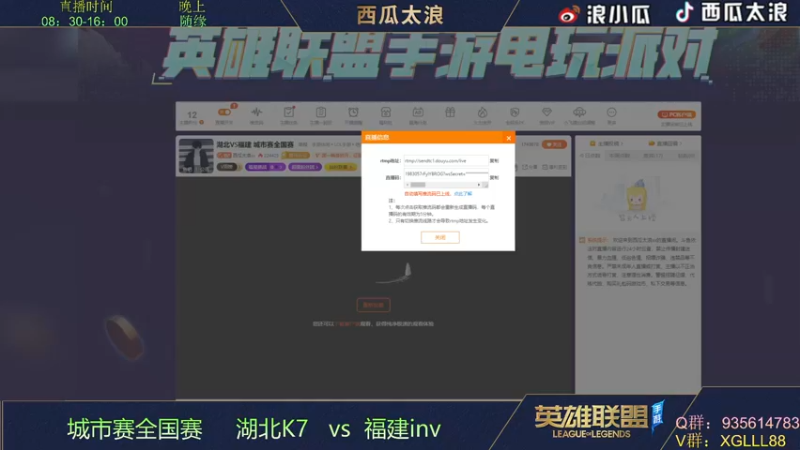The width and height of the screenshot is (800, 450).
Task: Open the cloud icon in the top toolbar
Action: 579,112
